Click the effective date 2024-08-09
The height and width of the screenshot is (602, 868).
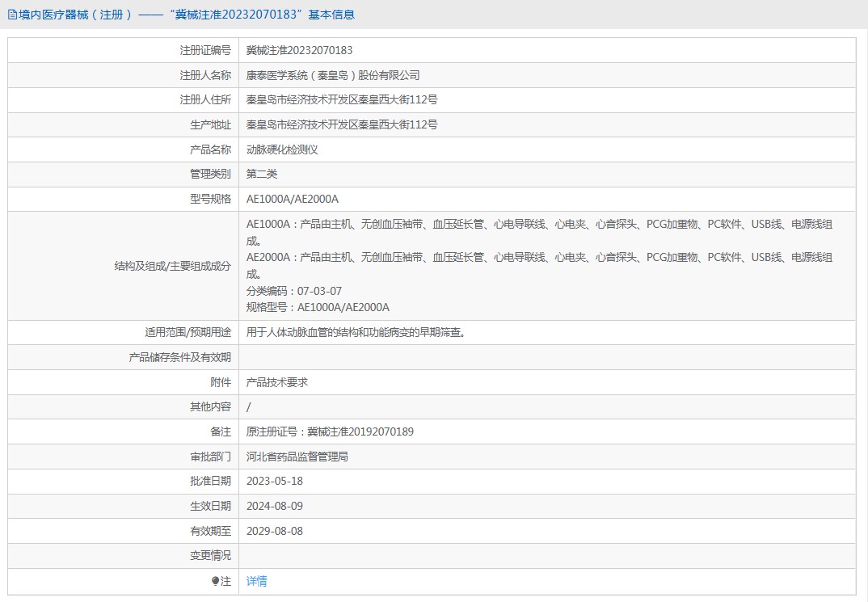[275, 506]
